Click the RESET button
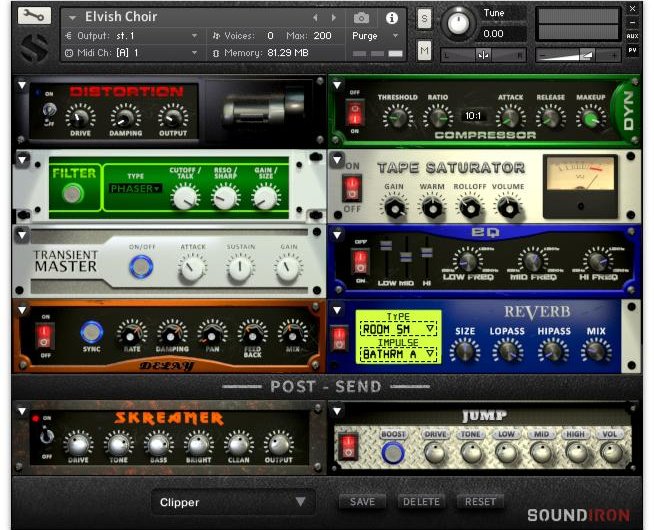 pyautogui.click(x=480, y=502)
